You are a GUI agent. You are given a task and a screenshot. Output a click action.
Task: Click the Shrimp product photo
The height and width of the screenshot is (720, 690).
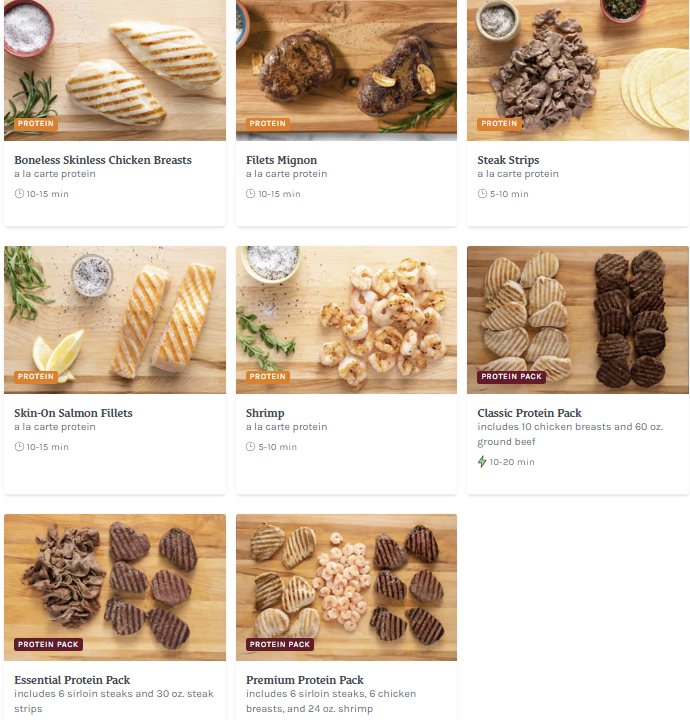pyautogui.click(x=346, y=320)
